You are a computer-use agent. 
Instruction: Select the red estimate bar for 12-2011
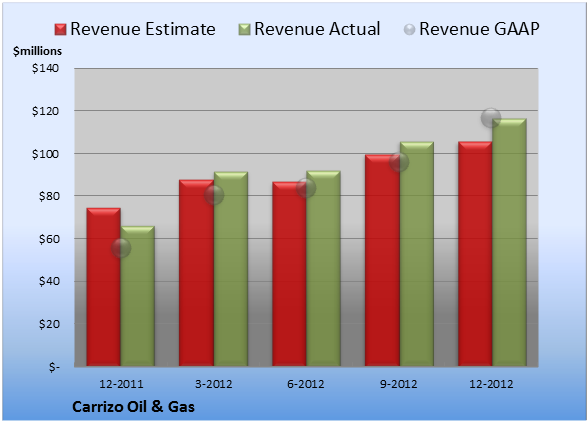[x=104, y=287]
